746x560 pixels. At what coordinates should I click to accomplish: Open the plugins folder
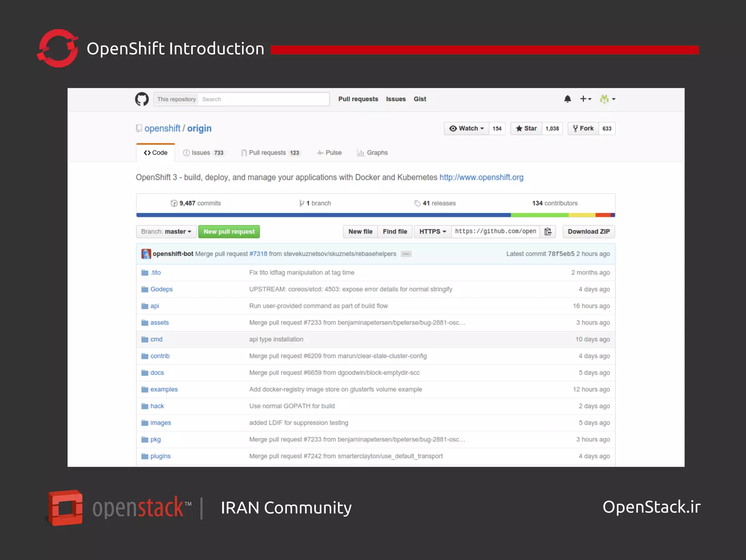pyautogui.click(x=160, y=457)
